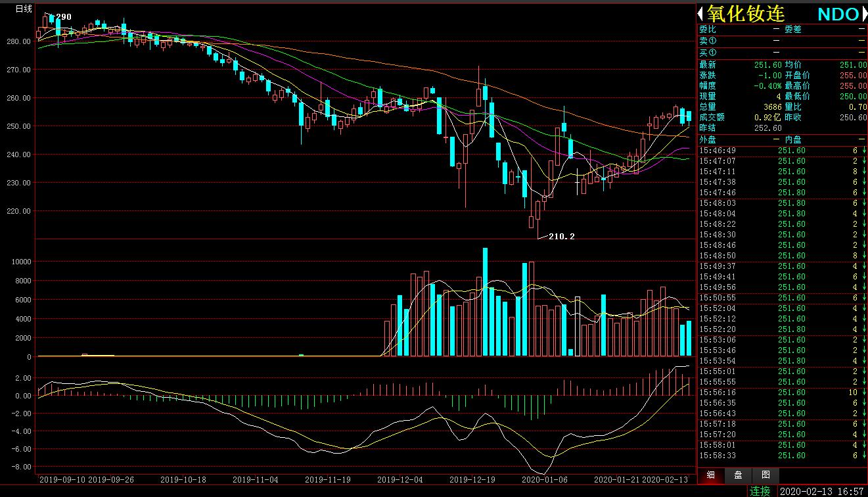Click the 卖① ask row label
Viewport: 868px width, 497px height.
click(708, 41)
